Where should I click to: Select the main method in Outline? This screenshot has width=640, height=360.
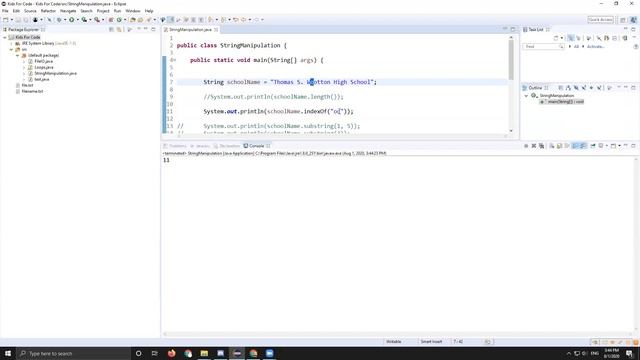click(x=562, y=102)
